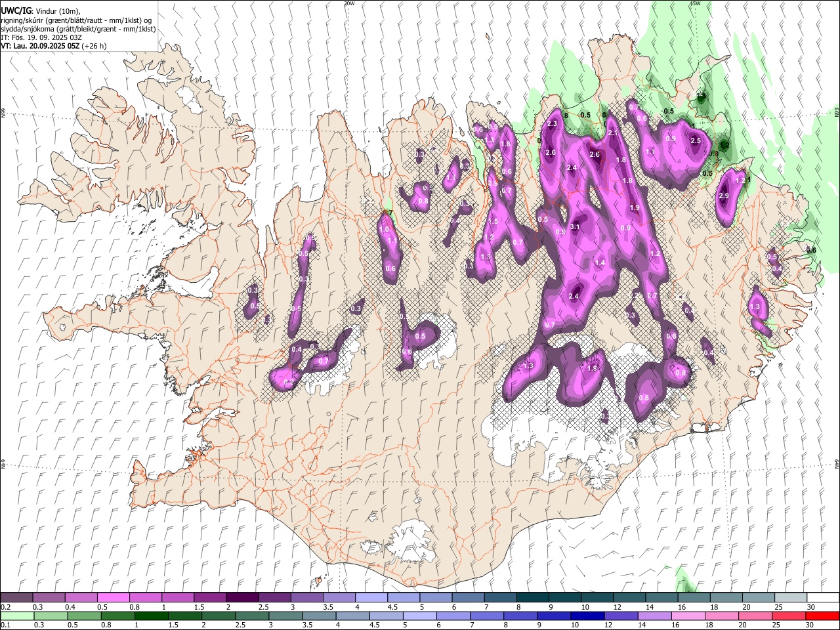Select the pale green 0.1 rain swatch
Viewport: 840px width, 630px height.
point(17,616)
